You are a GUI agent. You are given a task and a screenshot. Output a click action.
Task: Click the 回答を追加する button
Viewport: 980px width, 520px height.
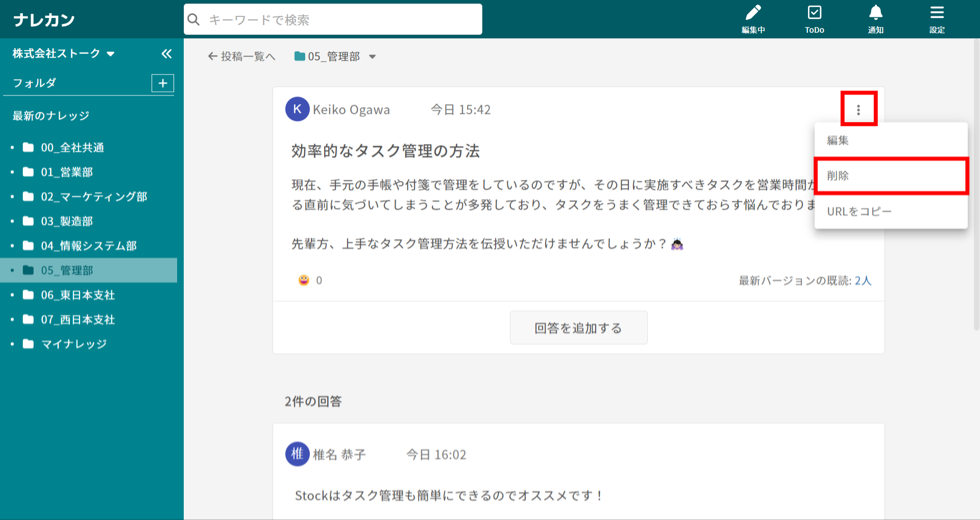(x=578, y=328)
